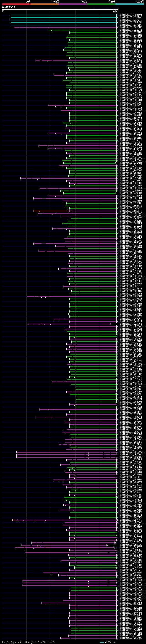Select label UniRef100_B9YLJ3

click(131, 50)
